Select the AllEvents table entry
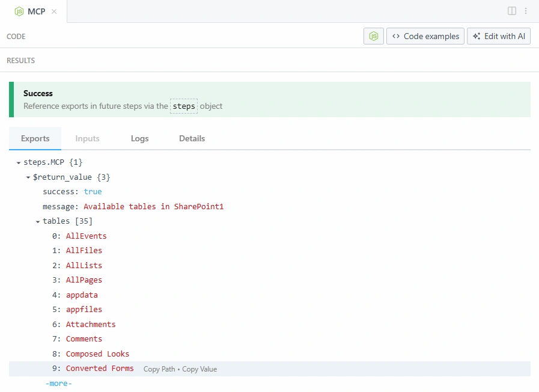Image resolution: width=539 pixels, height=392 pixels. [86, 236]
